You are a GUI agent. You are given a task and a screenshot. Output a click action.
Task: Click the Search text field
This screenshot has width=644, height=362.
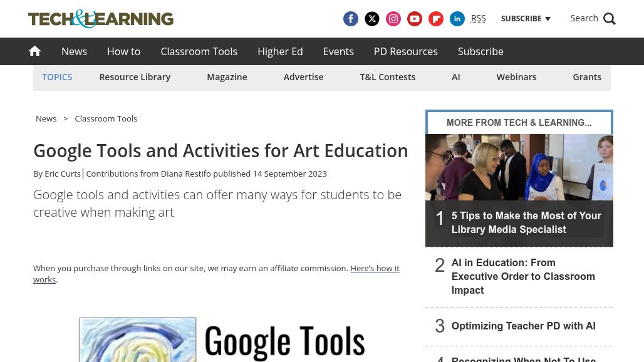(x=584, y=18)
